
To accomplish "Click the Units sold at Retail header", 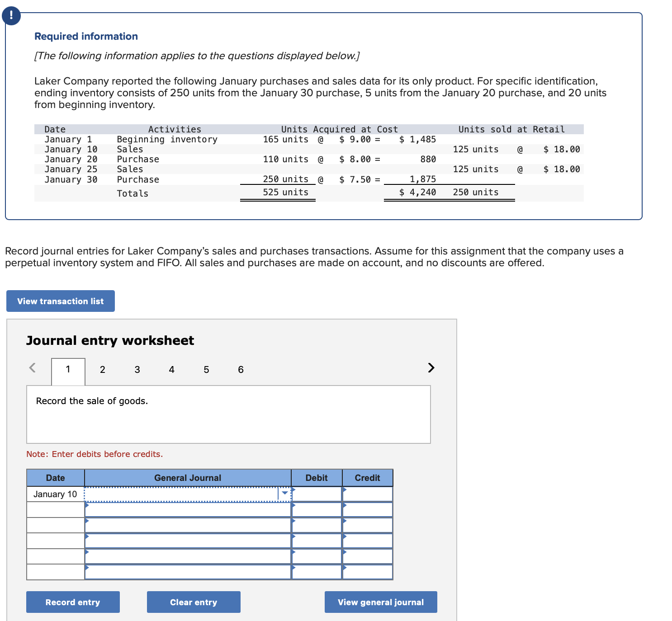I will point(511,129).
